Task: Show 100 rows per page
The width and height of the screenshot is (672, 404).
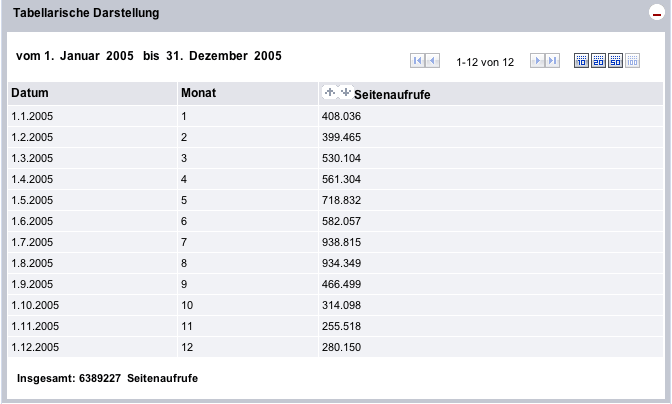Action: (x=632, y=61)
